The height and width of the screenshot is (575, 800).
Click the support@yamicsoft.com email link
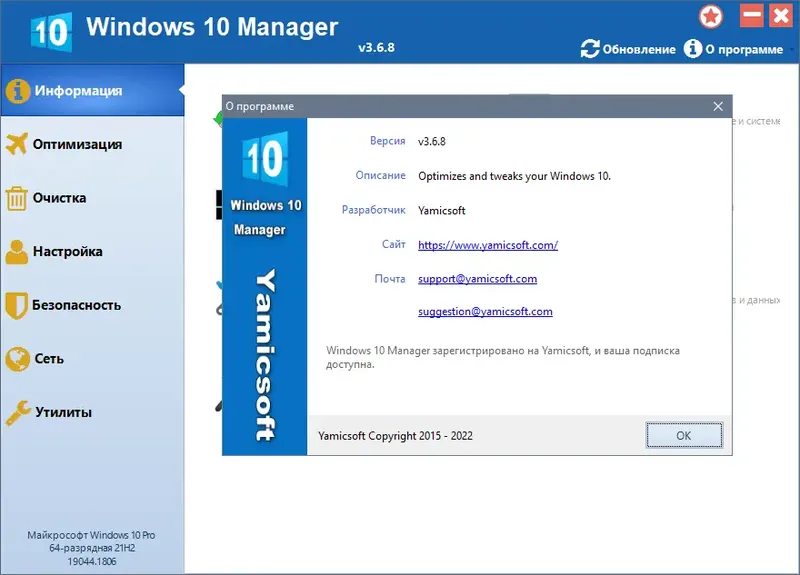pyautogui.click(x=478, y=279)
